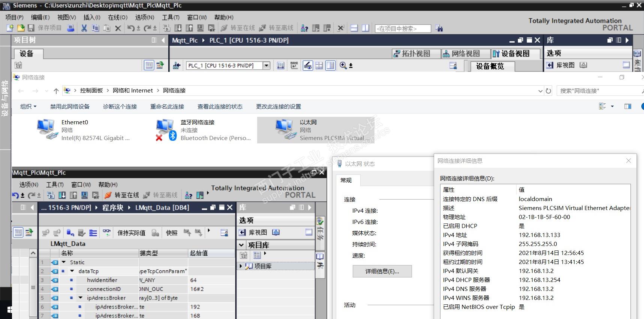Screen dimensions: 644x319
Task: Click 更改此连接的设置
Action: tap(279, 106)
